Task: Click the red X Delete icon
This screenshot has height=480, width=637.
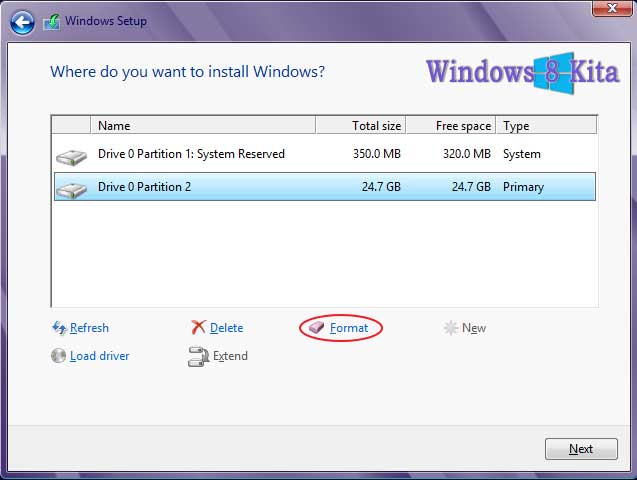Action: tap(198, 327)
